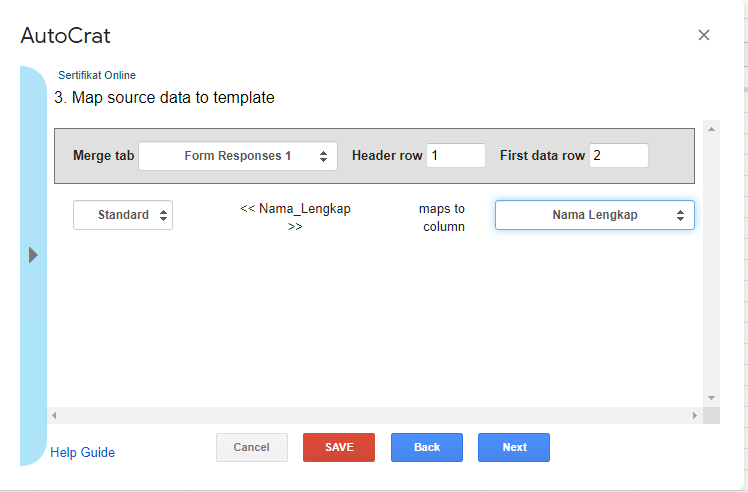Open the Nama Lengkap column dropdown
The height and width of the screenshot is (492, 748).
594,215
